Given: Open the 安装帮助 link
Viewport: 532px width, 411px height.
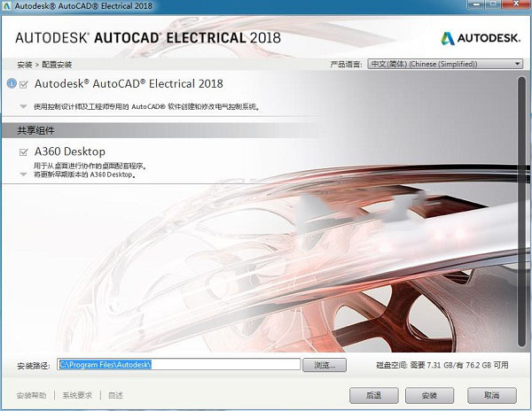Looking at the screenshot, I should click(32, 394).
